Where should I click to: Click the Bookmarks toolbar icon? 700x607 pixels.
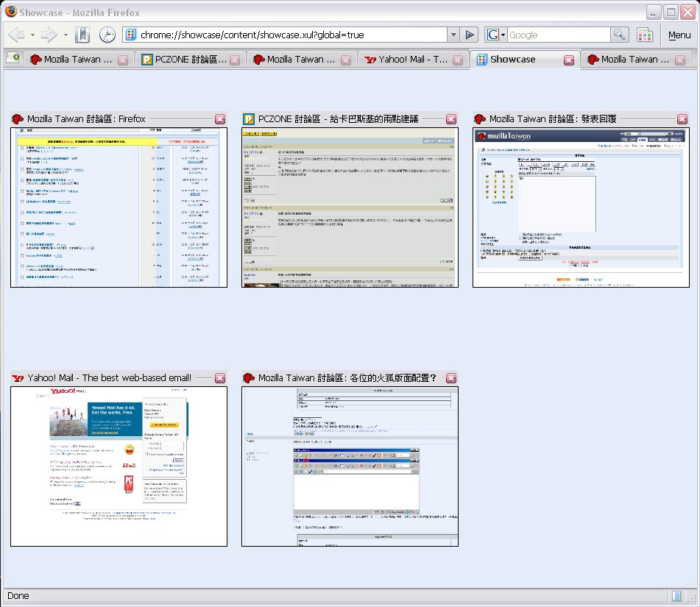point(82,35)
